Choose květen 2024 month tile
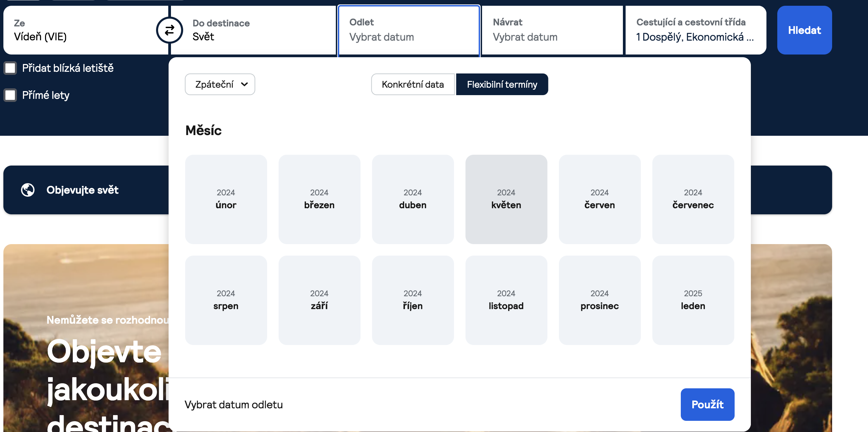 click(506, 199)
